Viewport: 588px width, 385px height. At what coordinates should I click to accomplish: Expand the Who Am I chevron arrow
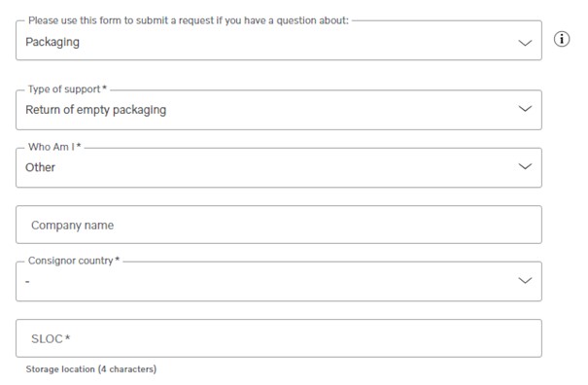[525, 166]
